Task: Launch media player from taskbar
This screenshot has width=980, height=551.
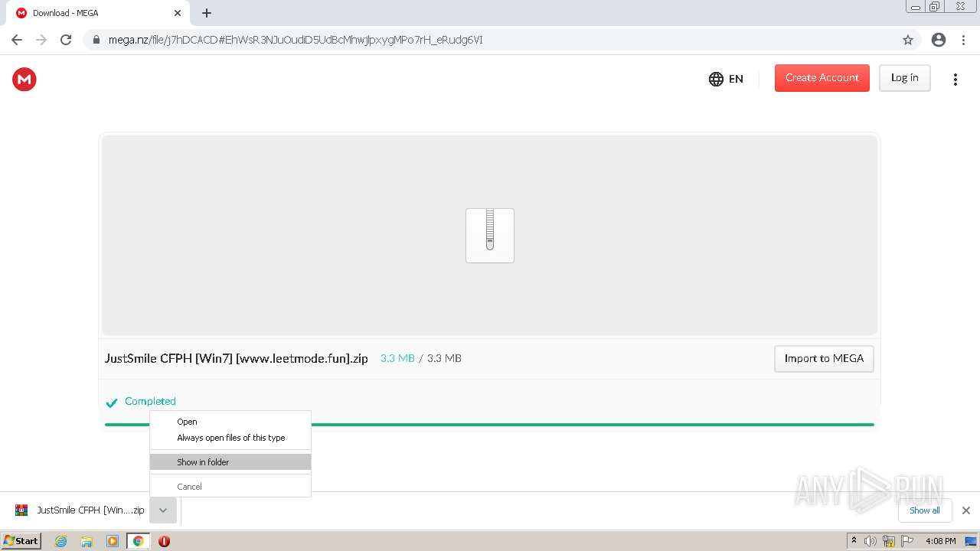Action: point(113,541)
